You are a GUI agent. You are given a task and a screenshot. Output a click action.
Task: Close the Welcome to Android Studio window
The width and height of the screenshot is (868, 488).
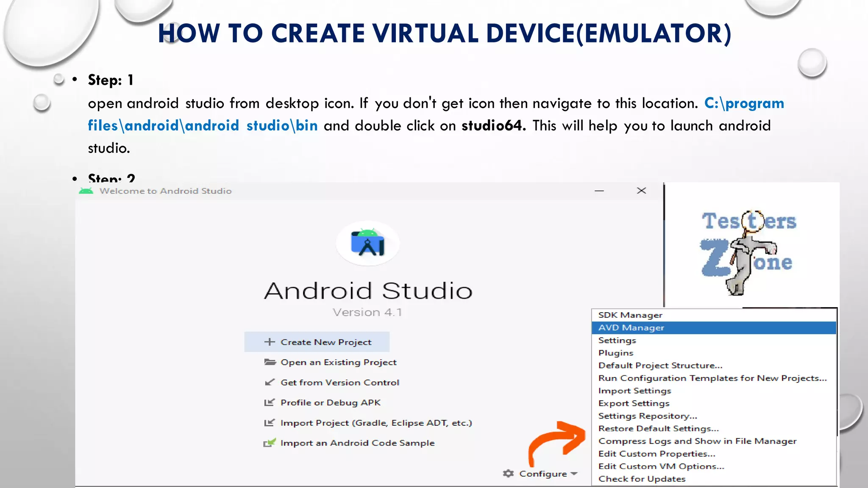pyautogui.click(x=641, y=191)
